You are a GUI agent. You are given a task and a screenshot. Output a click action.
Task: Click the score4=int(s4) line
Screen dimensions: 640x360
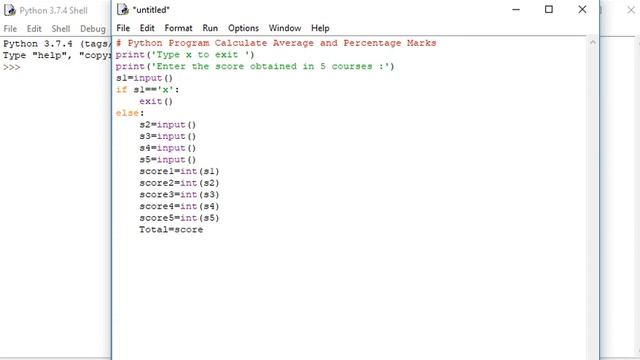pos(179,206)
